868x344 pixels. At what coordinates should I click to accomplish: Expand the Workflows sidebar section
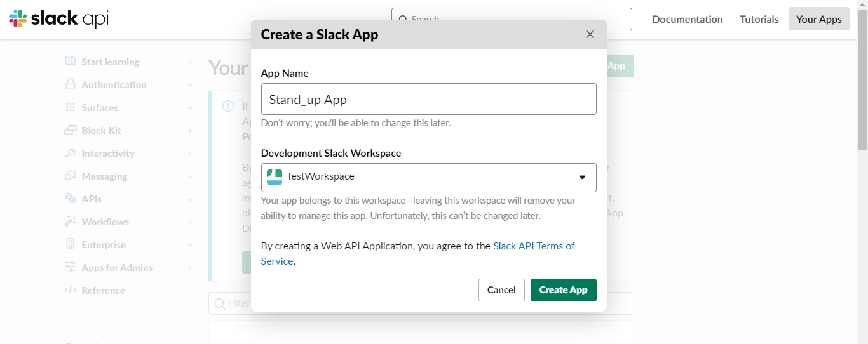click(x=105, y=222)
